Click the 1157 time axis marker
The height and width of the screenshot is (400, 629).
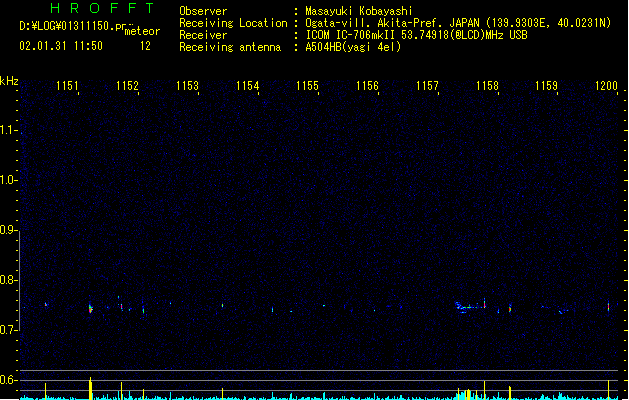(427, 86)
